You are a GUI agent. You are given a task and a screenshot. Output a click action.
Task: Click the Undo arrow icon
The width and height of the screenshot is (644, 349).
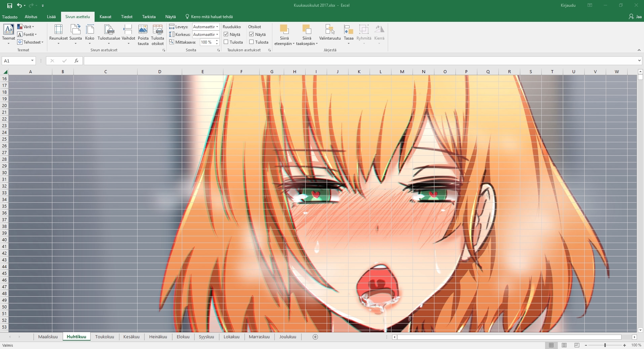(19, 5)
